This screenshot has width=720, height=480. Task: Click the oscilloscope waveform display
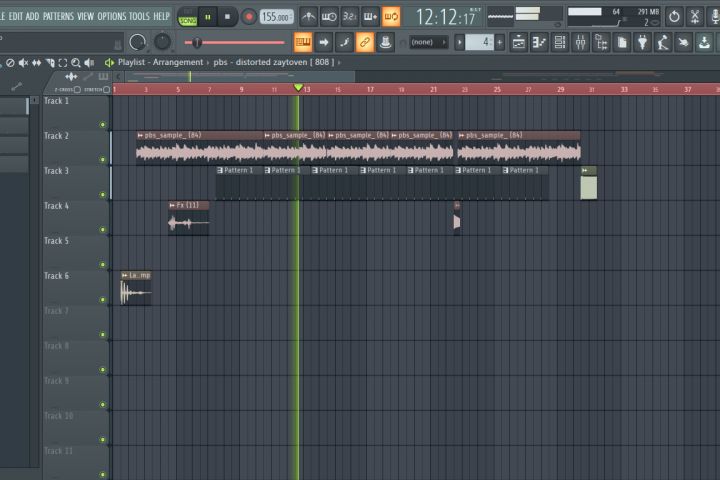(x=501, y=17)
